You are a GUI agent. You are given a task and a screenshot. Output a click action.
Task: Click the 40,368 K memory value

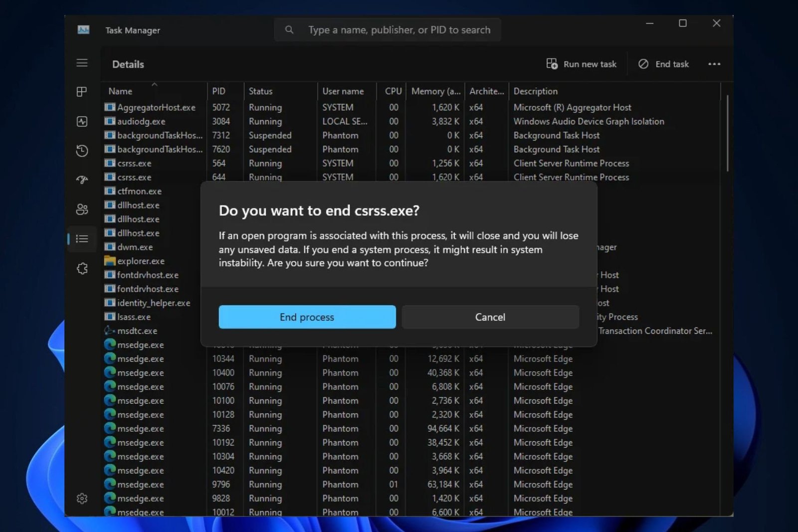[443, 372]
